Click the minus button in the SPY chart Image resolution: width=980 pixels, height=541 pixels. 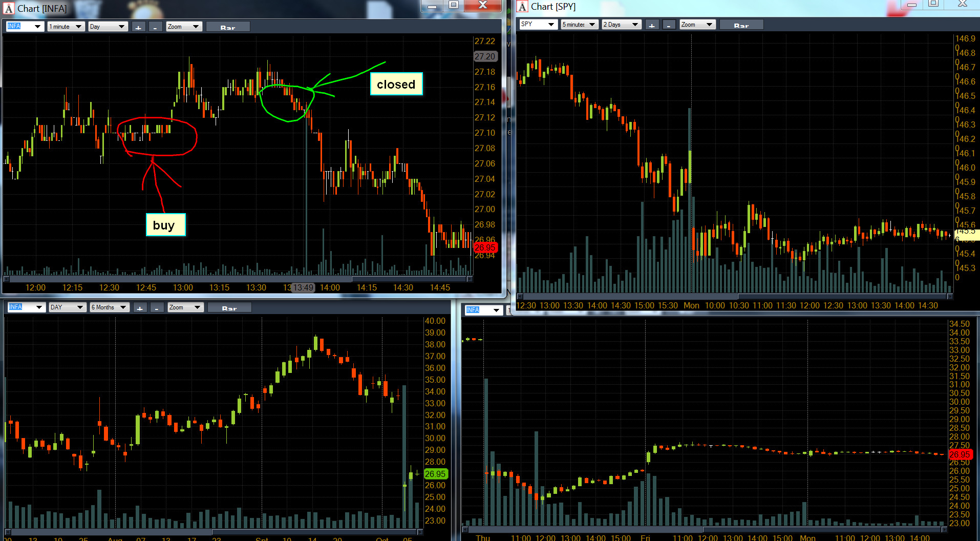(669, 25)
